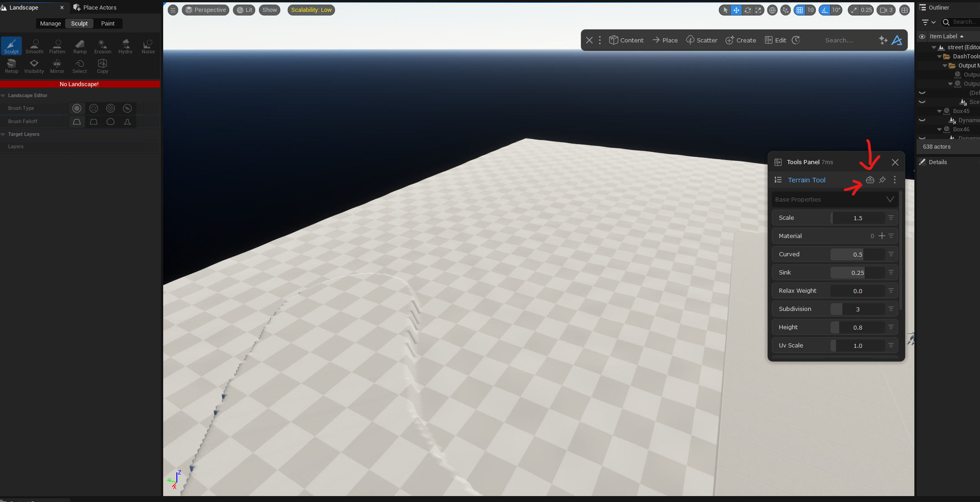Viewport: 980px width, 502px height.
Task: Toggle visibility column eye in Outliner
Action: point(922,36)
